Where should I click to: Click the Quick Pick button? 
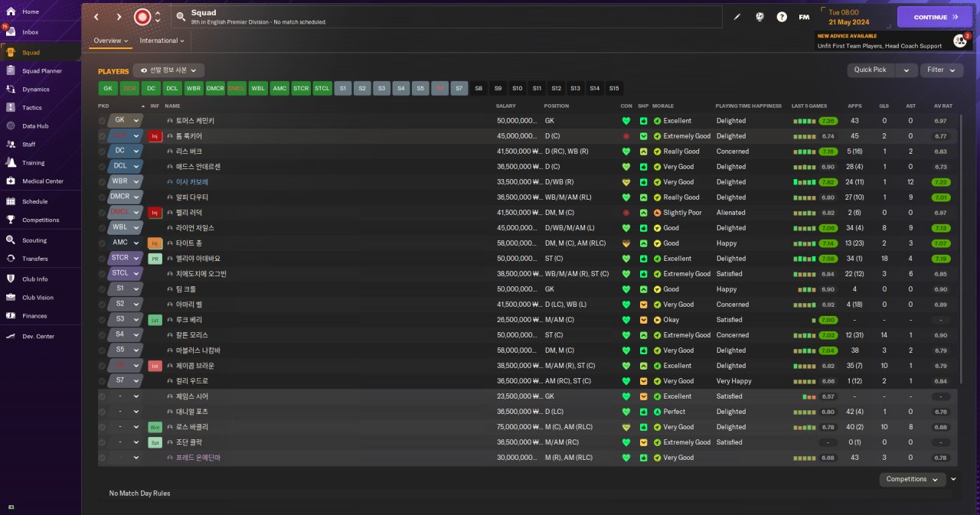tap(871, 70)
